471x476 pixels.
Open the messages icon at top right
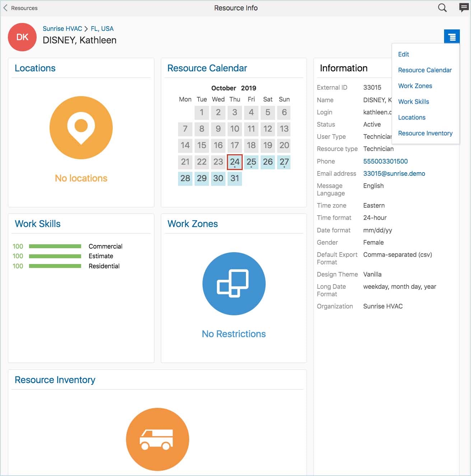point(463,8)
